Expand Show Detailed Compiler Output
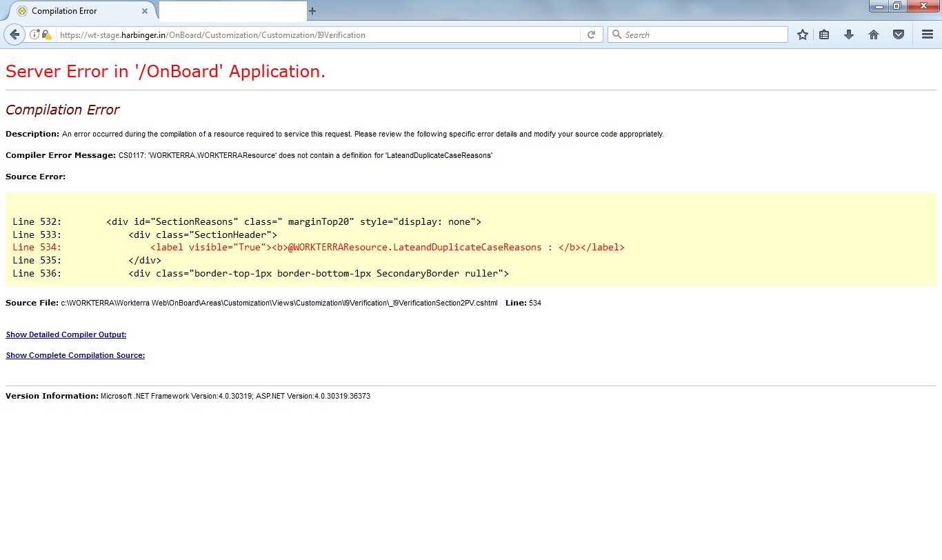 coord(66,334)
